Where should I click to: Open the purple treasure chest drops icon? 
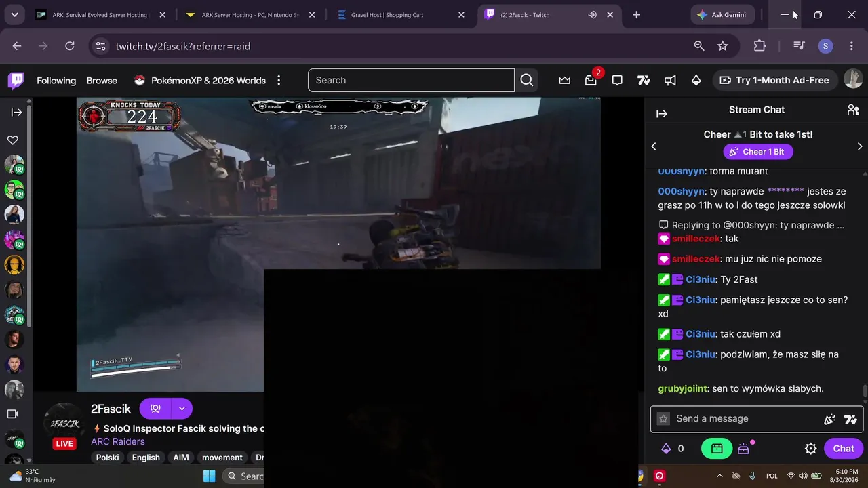click(x=745, y=448)
